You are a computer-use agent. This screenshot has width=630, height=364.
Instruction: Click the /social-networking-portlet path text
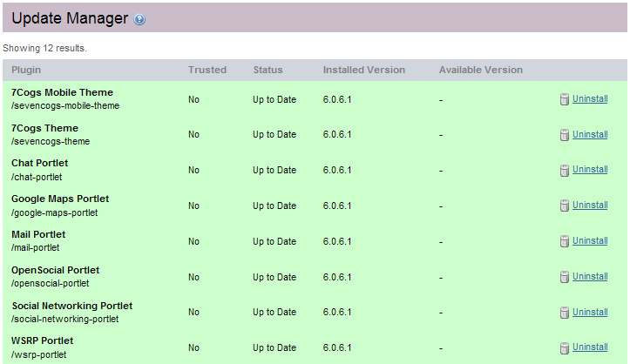(x=65, y=319)
